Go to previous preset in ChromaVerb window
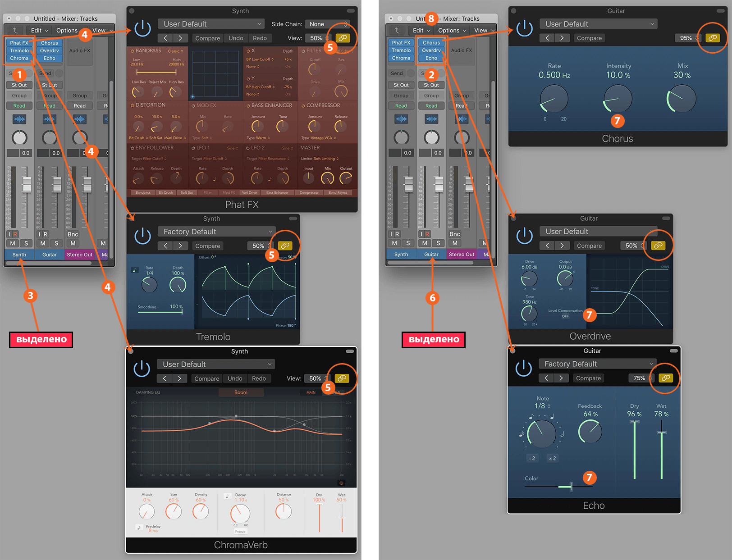This screenshot has height=560, width=732. [x=165, y=378]
